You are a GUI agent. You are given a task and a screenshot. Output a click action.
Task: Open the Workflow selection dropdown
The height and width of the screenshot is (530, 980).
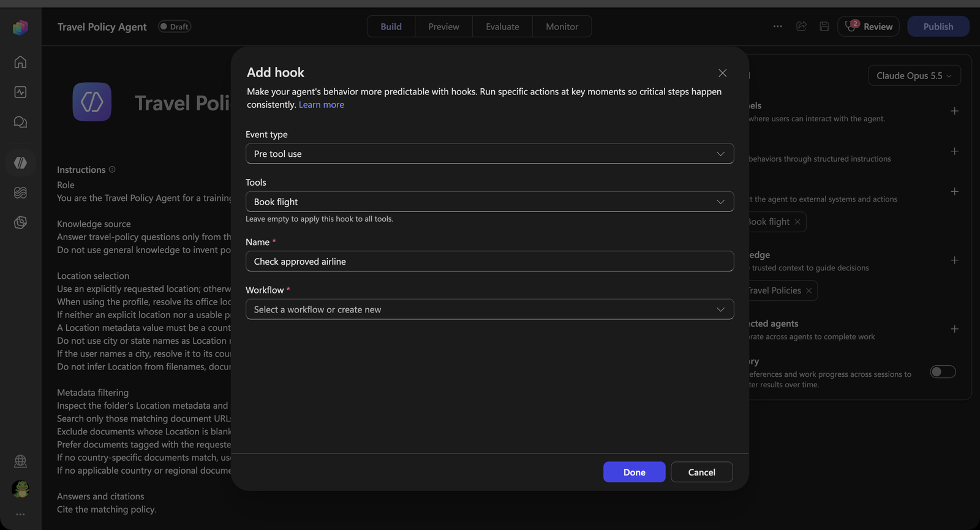coord(489,309)
